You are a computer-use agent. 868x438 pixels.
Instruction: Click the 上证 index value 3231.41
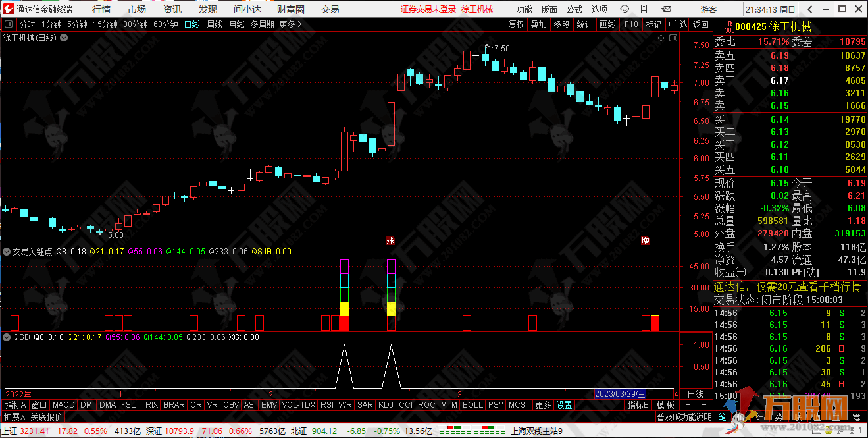[x=35, y=431]
